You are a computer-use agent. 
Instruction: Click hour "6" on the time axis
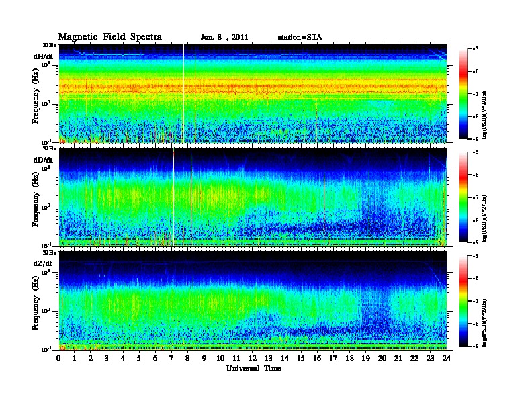[x=155, y=359]
